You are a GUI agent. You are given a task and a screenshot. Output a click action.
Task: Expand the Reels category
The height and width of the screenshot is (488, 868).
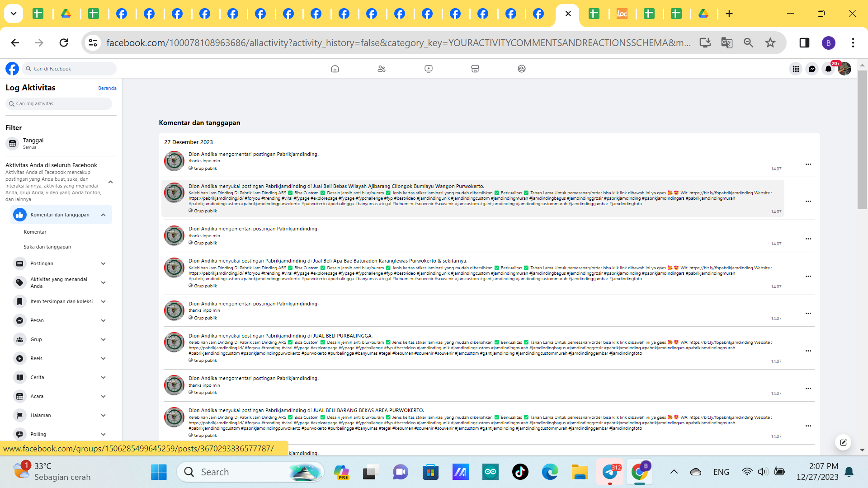[x=103, y=358]
